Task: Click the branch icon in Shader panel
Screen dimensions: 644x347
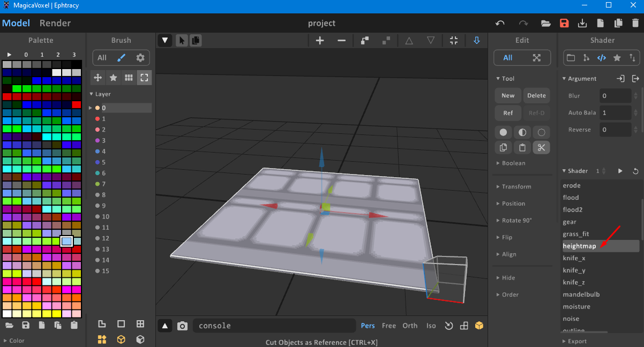Action: [586, 58]
